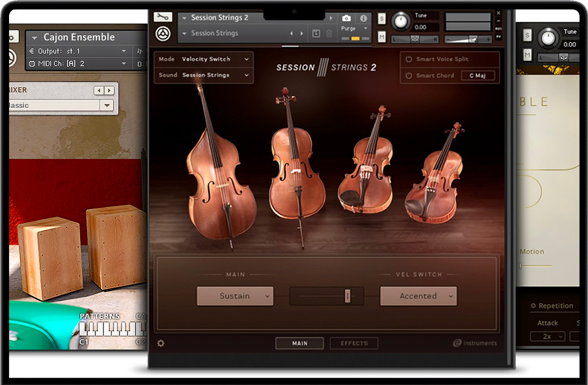Enable Smart Voice Split
The image size is (588, 385).
pos(408,59)
